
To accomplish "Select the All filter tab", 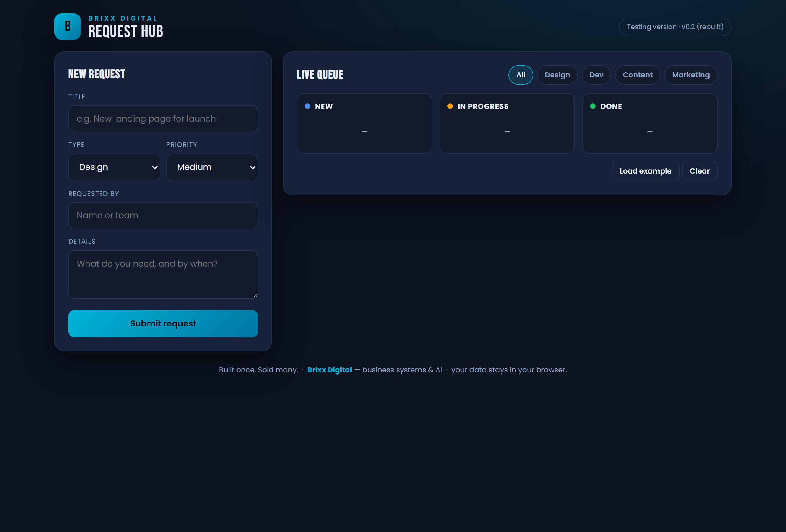I will pyautogui.click(x=521, y=75).
